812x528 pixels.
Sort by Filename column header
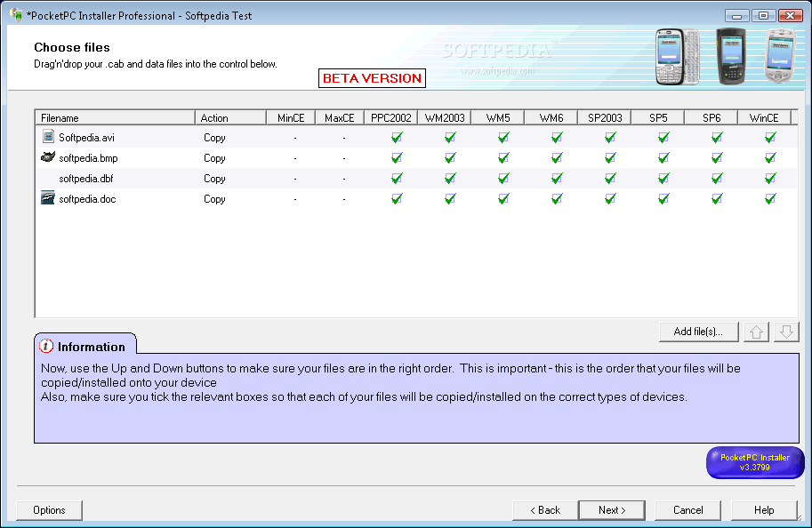(x=115, y=118)
